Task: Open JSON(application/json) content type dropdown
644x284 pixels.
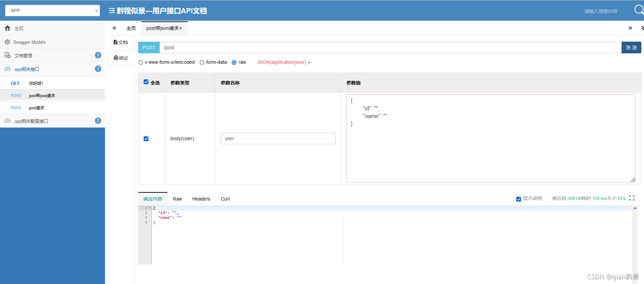Action: (284, 62)
